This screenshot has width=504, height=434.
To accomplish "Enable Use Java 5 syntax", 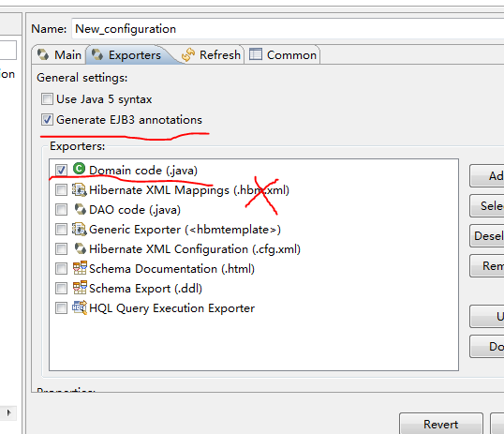I will coord(47,99).
